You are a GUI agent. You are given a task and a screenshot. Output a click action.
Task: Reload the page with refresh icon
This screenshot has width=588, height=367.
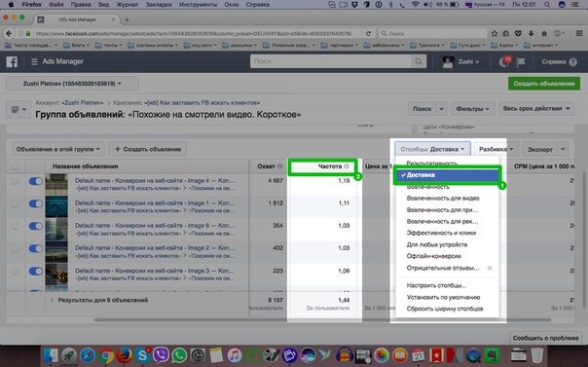point(368,33)
